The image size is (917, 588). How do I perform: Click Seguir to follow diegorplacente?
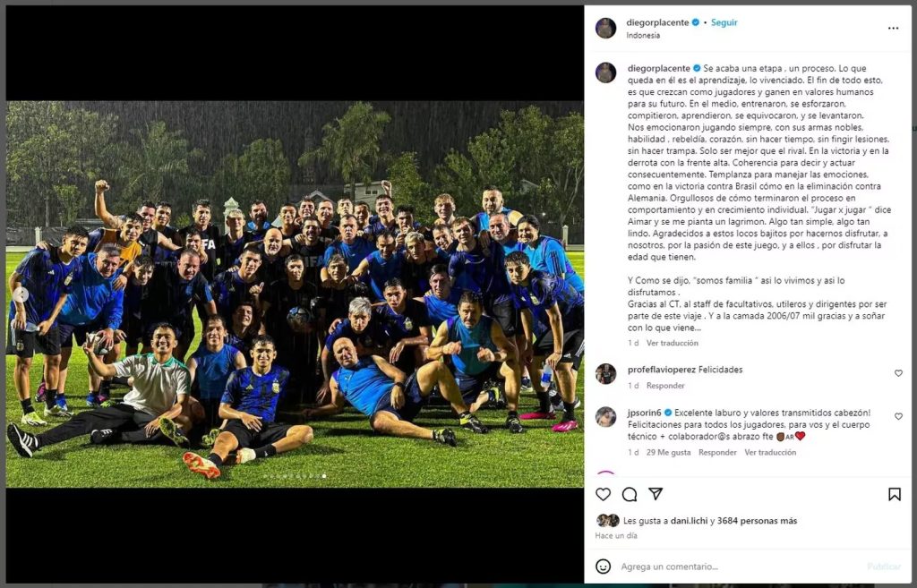click(724, 22)
